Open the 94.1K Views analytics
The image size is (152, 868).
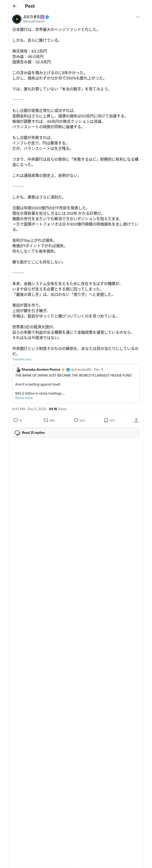[58, 409]
